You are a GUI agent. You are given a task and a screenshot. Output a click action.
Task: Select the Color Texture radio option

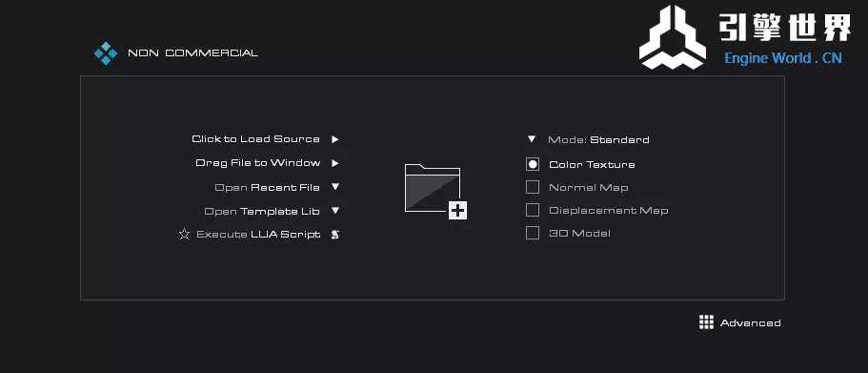pyautogui.click(x=533, y=164)
